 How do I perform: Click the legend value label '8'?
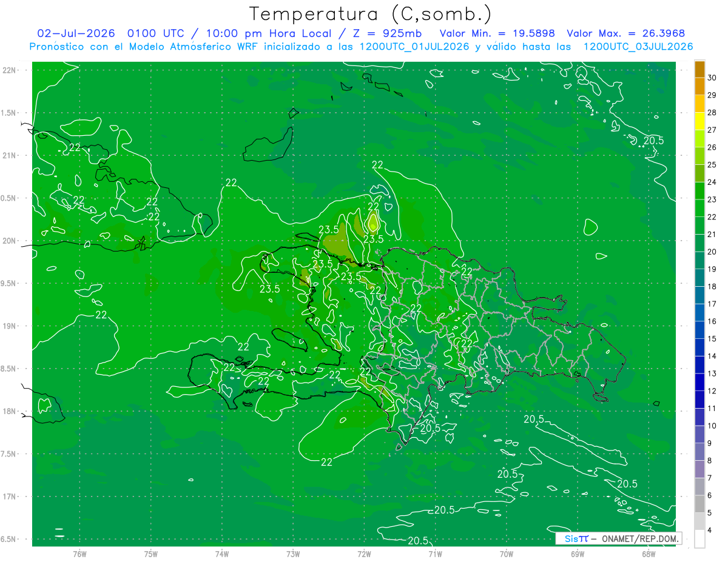coord(710,461)
